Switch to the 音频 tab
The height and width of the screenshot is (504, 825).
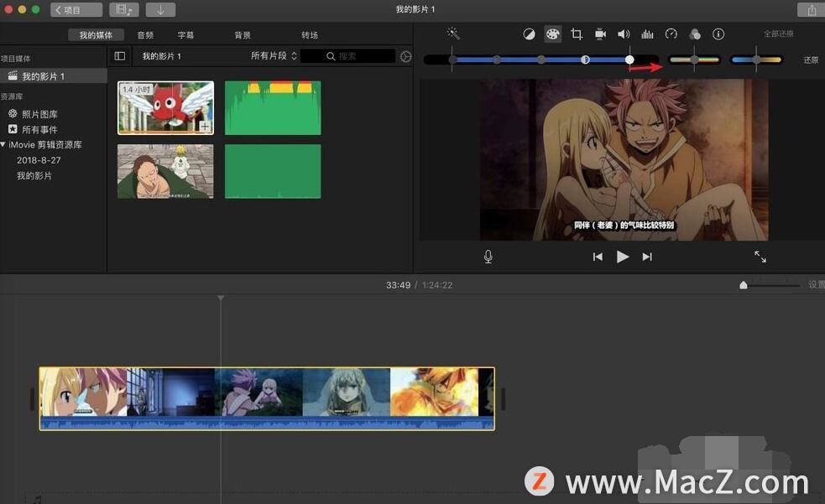pos(145,35)
